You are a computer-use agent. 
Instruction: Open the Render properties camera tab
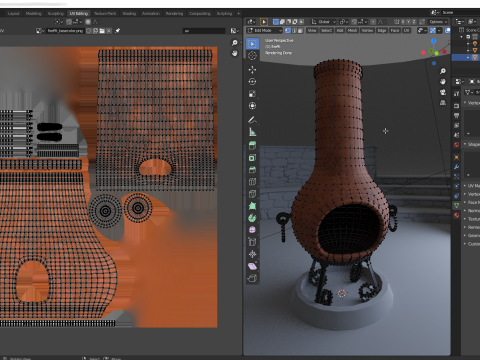tap(456, 106)
